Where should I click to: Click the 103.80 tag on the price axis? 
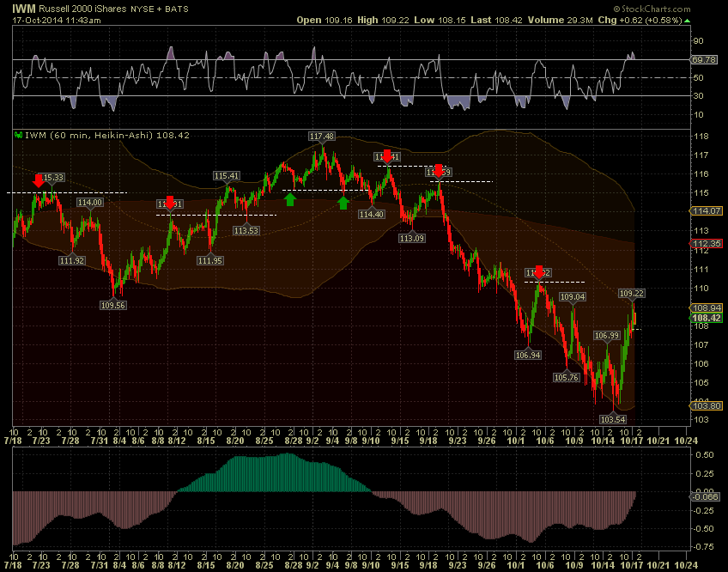coord(707,405)
